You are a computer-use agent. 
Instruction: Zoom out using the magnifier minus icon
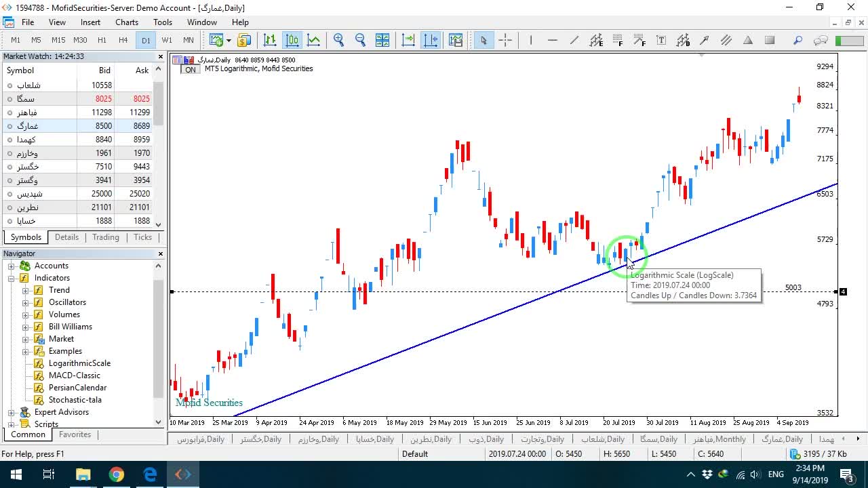(360, 40)
